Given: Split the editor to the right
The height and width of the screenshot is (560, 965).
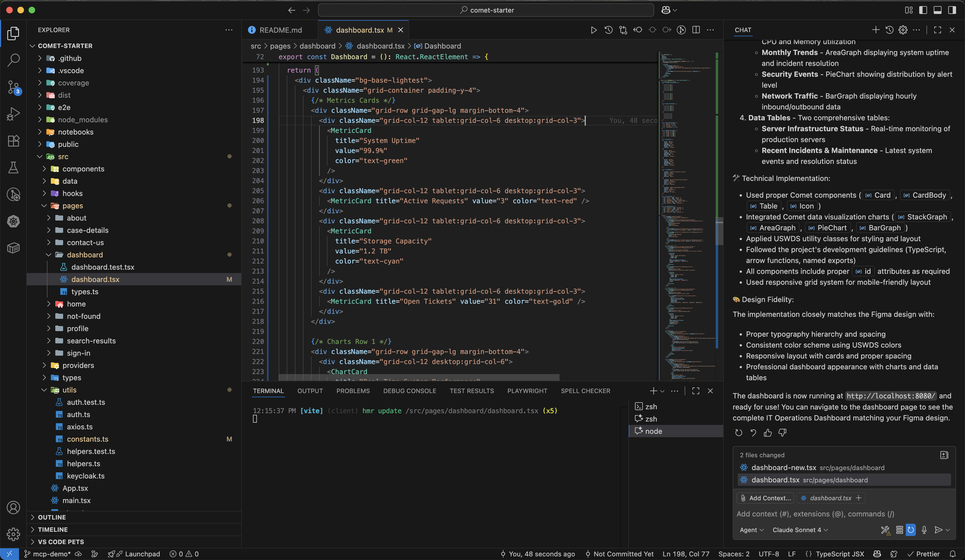Looking at the screenshot, I should pyautogui.click(x=696, y=30).
